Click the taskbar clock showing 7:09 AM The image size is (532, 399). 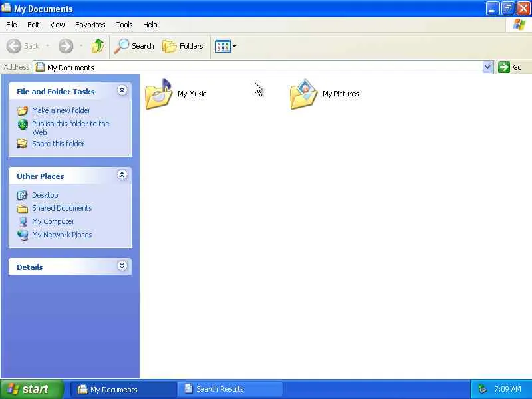tap(507, 389)
